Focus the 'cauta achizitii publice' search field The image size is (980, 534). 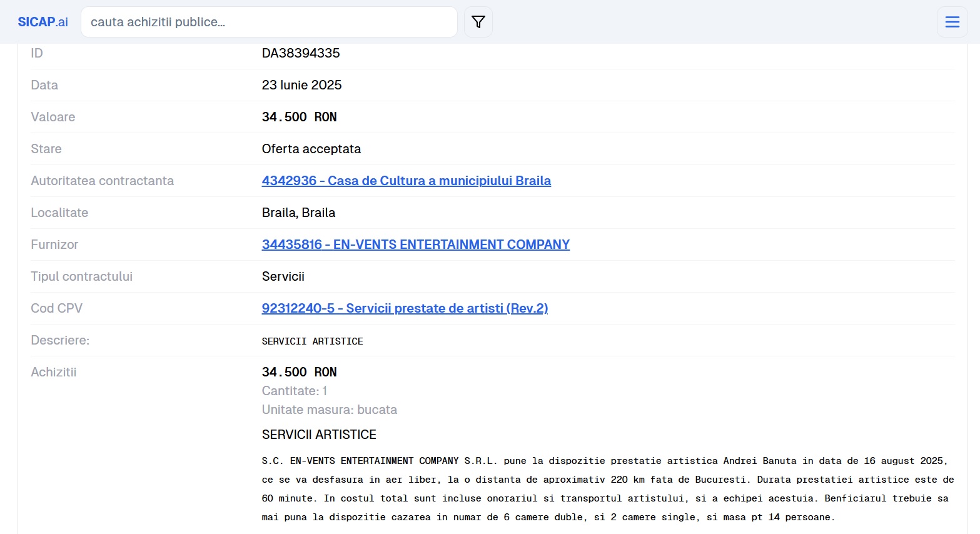tap(269, 22)
